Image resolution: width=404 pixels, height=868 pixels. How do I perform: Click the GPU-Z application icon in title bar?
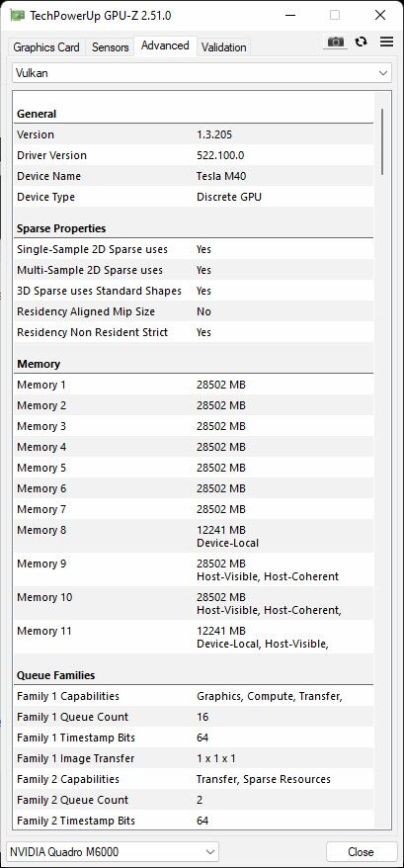(x=17, y=15)
